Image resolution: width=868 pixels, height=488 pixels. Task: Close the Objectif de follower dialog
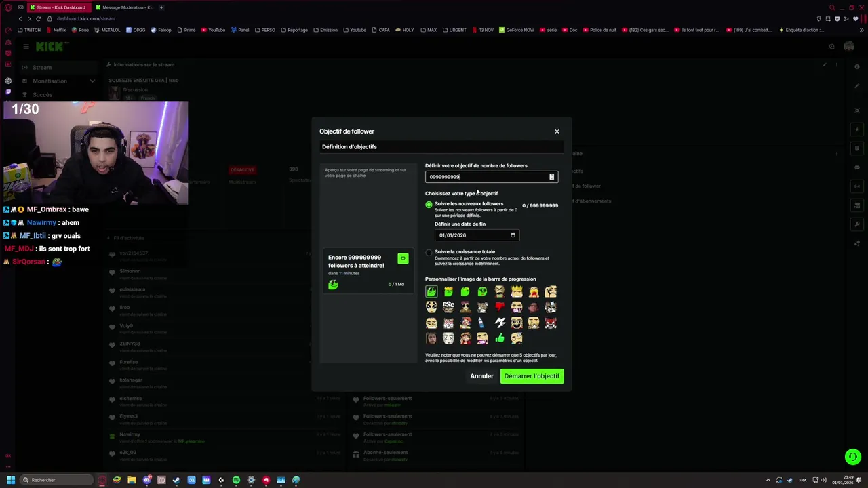557,131
